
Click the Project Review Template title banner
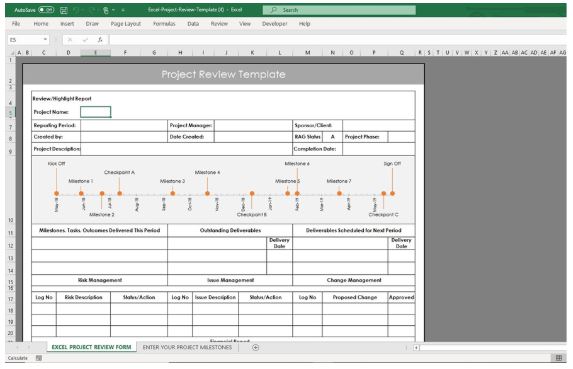[x=223, y=74]
